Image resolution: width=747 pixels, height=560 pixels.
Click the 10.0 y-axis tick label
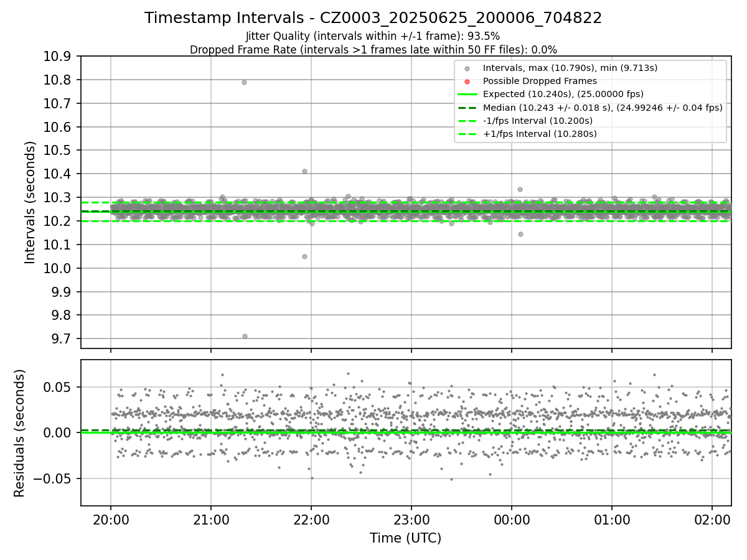(x=59, y=268)
